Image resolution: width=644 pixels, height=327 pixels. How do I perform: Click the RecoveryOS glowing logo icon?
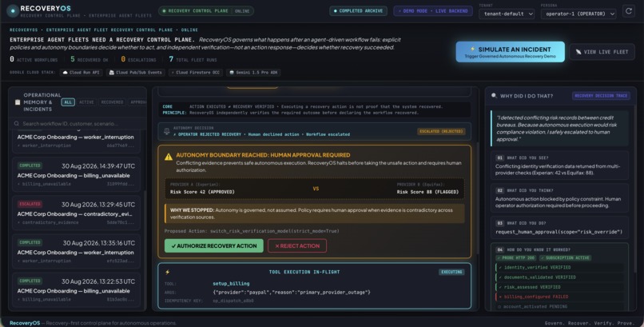(13, 10)
